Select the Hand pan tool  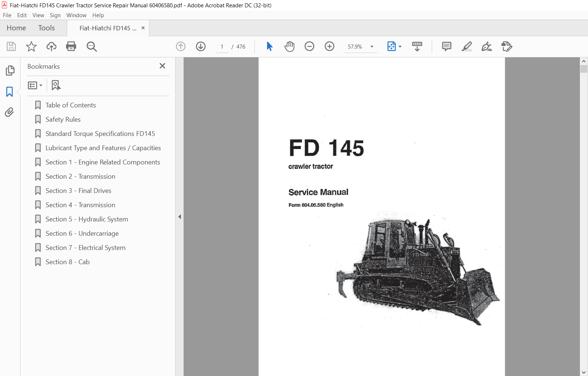289,46
